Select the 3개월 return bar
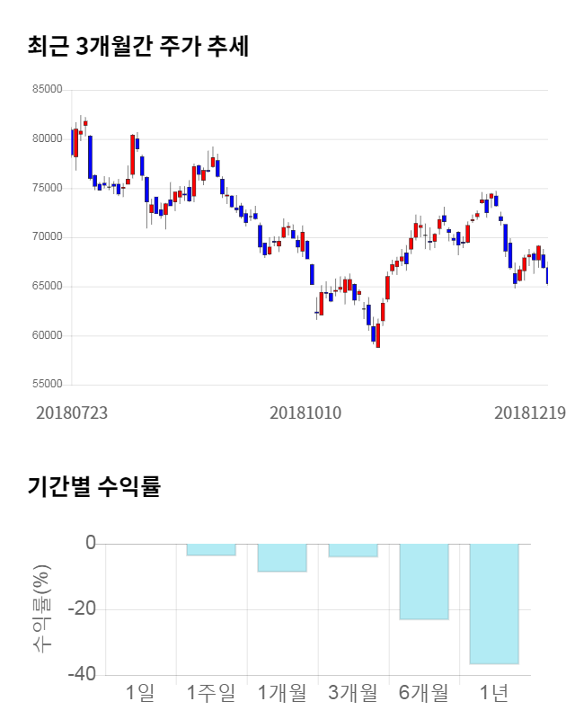The image size is (575, 728). click(352, 550)
